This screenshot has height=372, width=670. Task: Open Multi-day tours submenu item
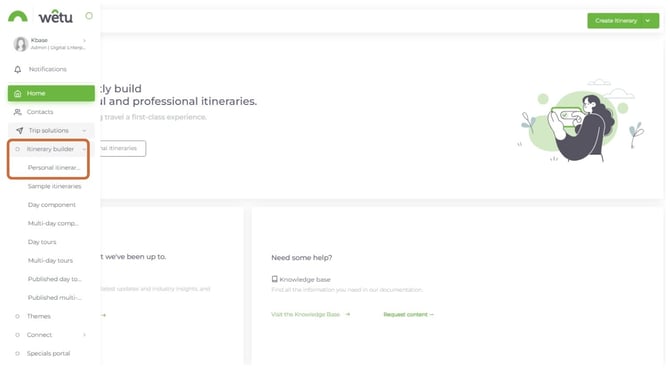(50, 261)
